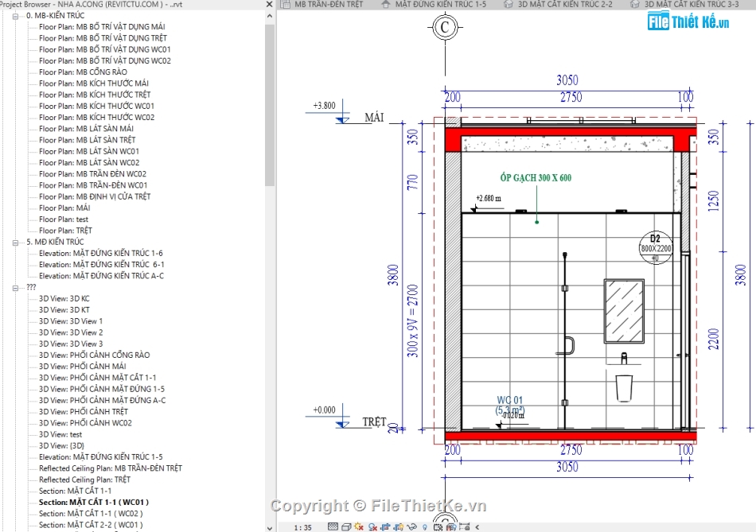Select the top 3050 overall dimension

coord(567,80)
